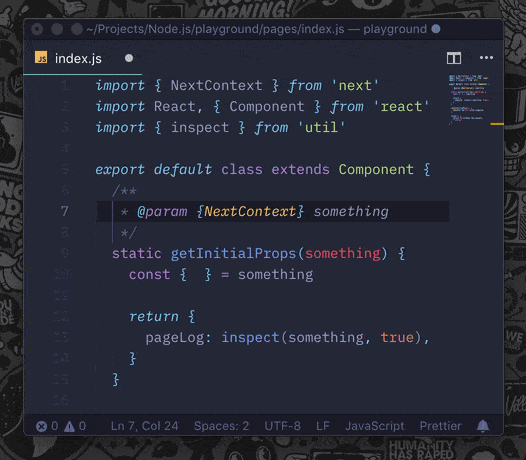Open the more actions ellipsis menu
Viewport: 526px width, 460px height.
(x=486, y=58)
